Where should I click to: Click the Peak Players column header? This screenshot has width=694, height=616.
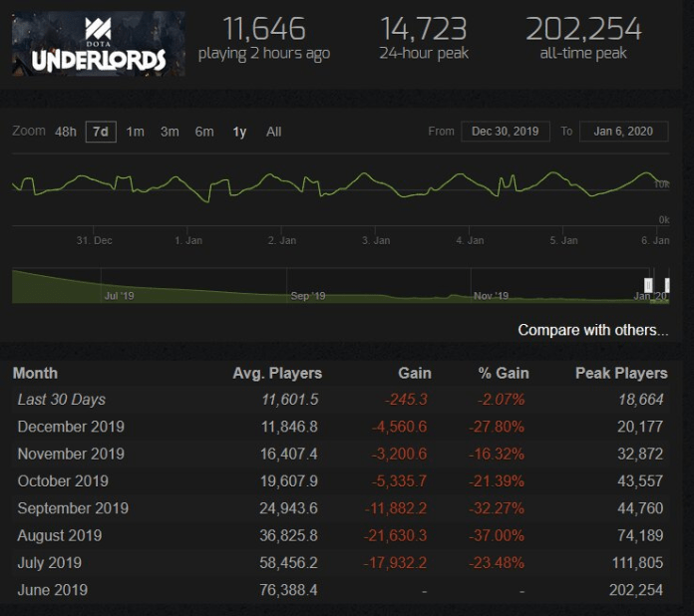pos(621,373)
